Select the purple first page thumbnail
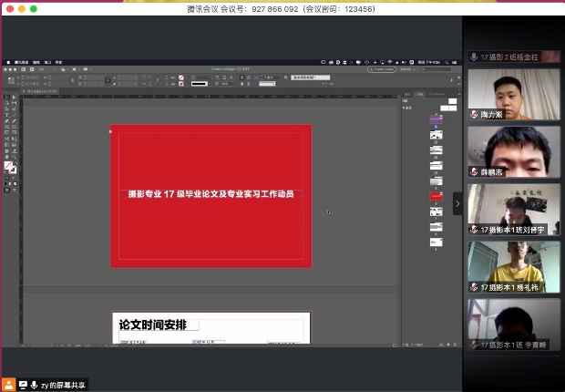565x392 pixels. [436, 119]
